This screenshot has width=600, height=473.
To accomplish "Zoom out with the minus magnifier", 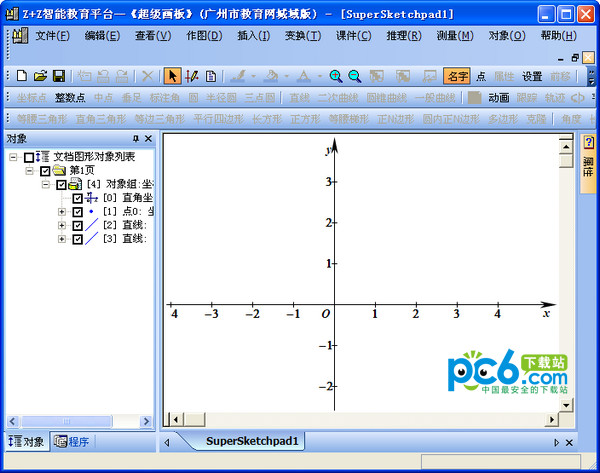I will [355, 76].
